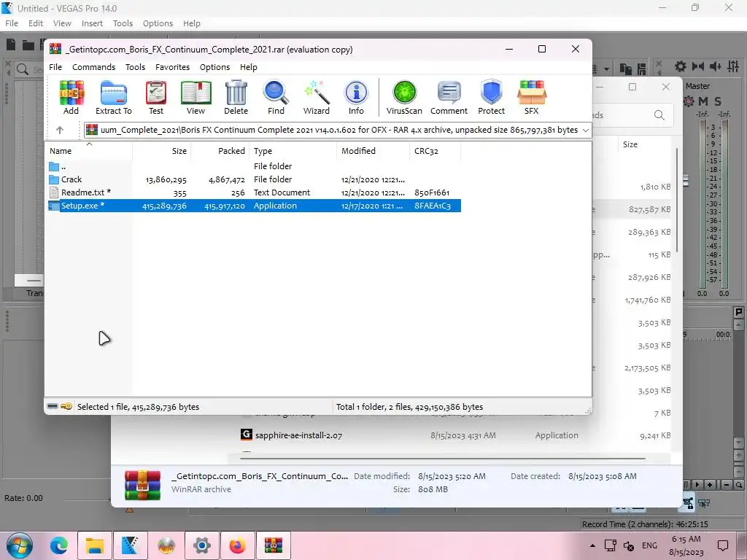Viewport: 747px width, 560px height.
Task: Open Microsoft Edge from the taskbar
Action: (x=59, y=545)
